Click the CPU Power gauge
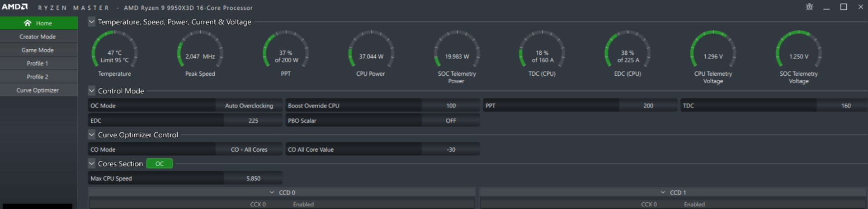This screenshot has height=209, width=868. point(371,53)
